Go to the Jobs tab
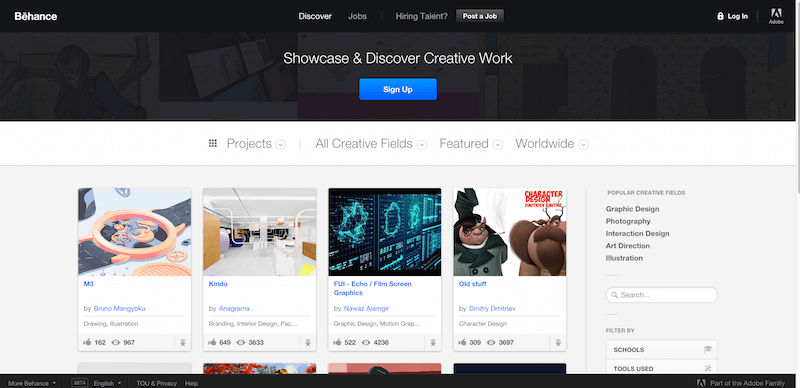The width and height of the screenshot is (800, 388). 357,16
